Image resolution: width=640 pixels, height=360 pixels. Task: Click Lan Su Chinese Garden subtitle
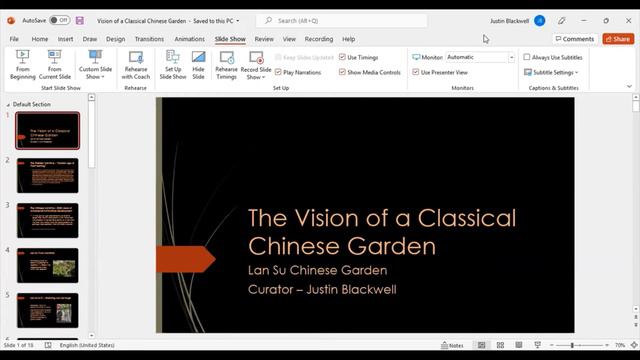click(x=318, y=270)
